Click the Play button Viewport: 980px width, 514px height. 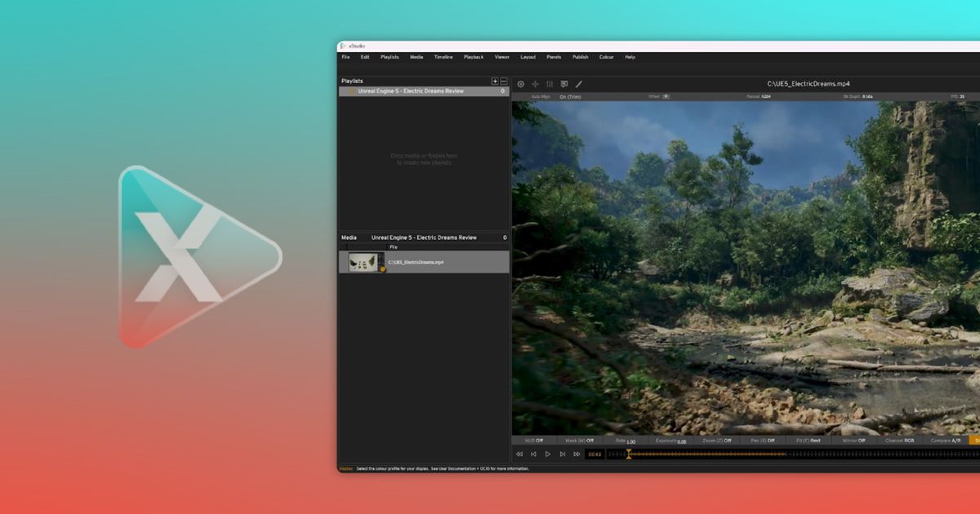click(548, 454)
